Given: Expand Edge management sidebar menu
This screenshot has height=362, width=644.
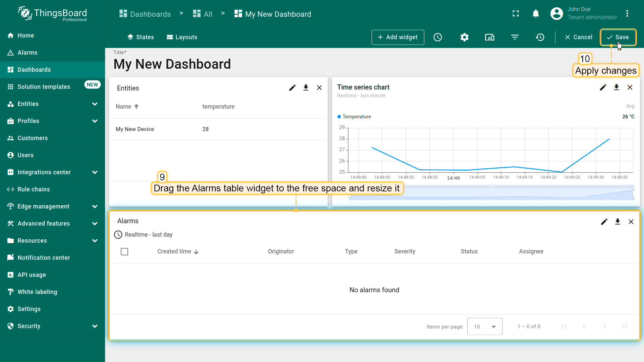Looking at the screenshot, I should pos(52,206).
